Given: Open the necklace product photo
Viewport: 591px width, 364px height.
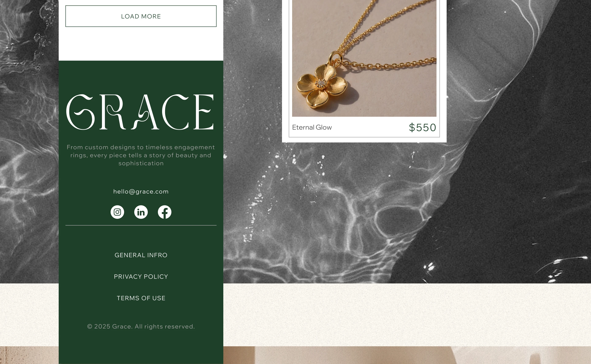Looking at the screenshot, I should [x=364, y=58].
